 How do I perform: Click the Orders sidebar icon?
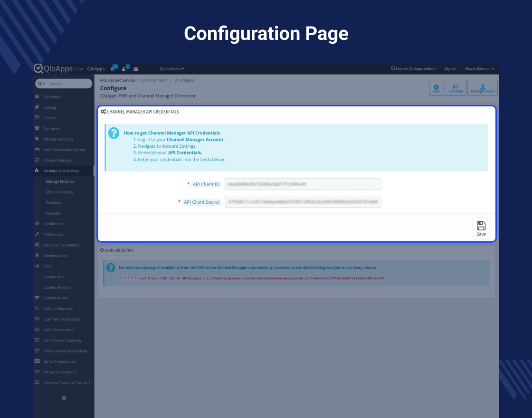37,117
